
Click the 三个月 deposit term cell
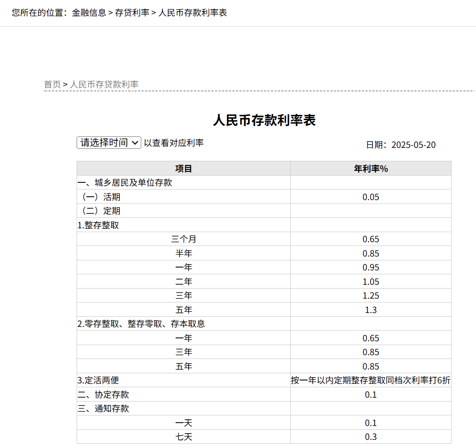(x=183, y=239)
